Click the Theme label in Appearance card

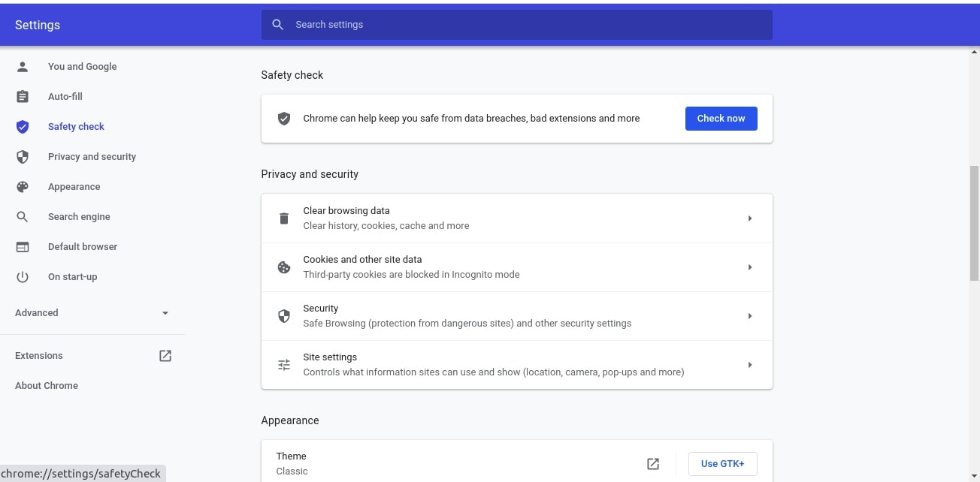pyautogui.click(x=291, y=456)
